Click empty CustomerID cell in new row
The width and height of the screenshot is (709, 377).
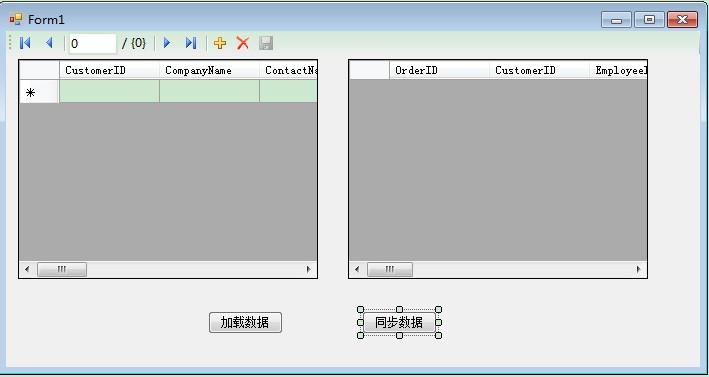(109, 91)
